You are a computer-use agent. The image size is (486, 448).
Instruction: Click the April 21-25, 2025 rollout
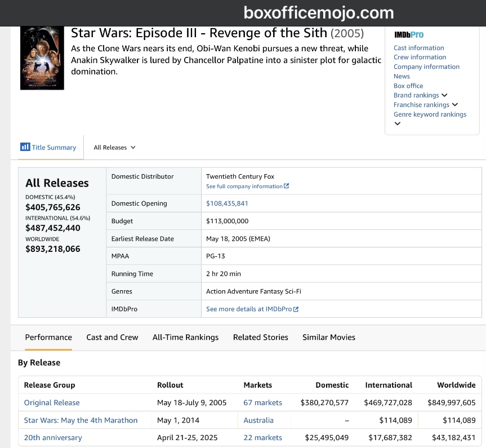pyautogui.click(x=187, y=437)
